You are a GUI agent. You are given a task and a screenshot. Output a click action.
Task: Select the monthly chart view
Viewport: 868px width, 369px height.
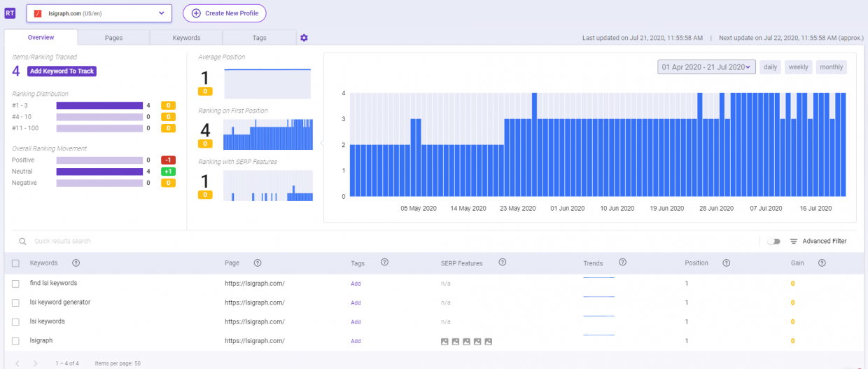831,67
